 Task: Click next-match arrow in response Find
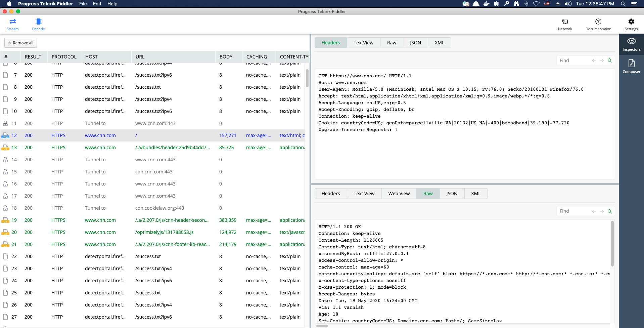(602, 211)
